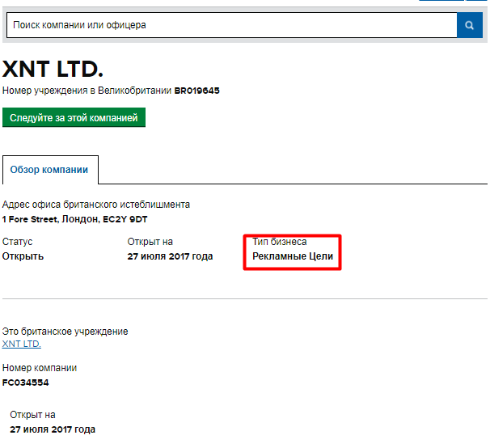
Task: Click the highlighted 'Рекламные Цели' business type
Action: 292,257
